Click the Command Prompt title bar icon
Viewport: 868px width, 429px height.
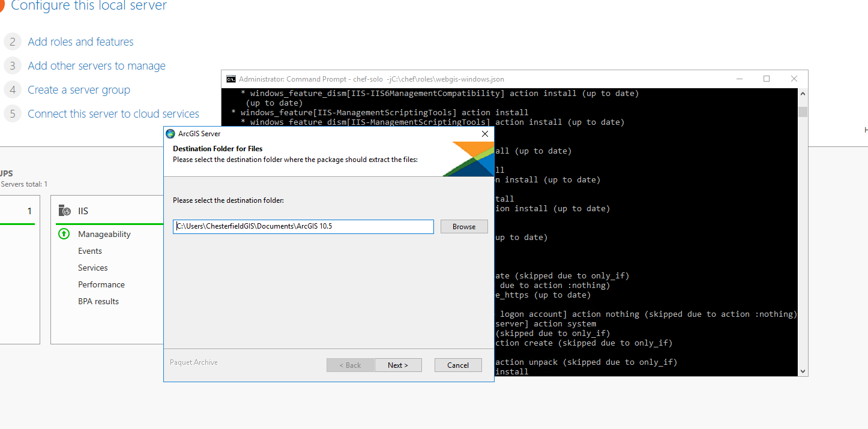click(231, 79)
